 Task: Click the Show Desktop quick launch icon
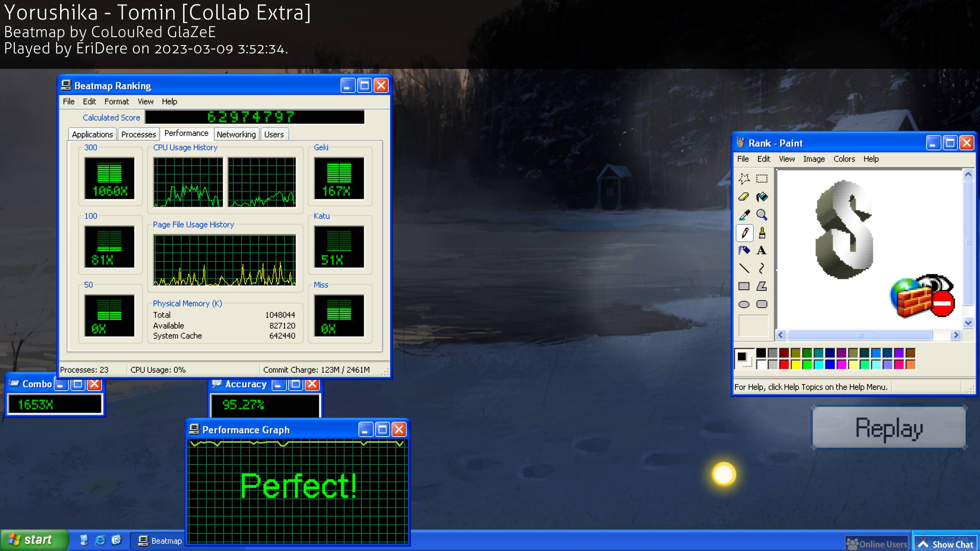[x=84, y=540]
